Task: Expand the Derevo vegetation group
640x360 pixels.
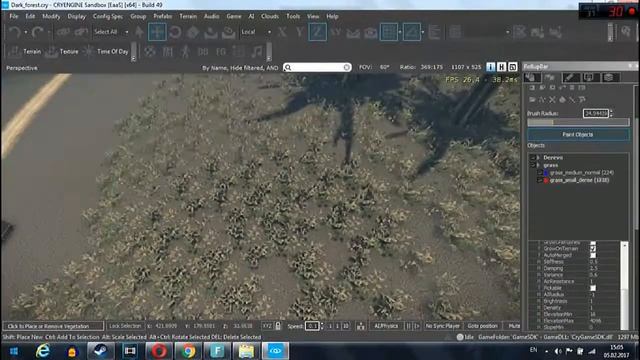Action: (x=538, y=158)
